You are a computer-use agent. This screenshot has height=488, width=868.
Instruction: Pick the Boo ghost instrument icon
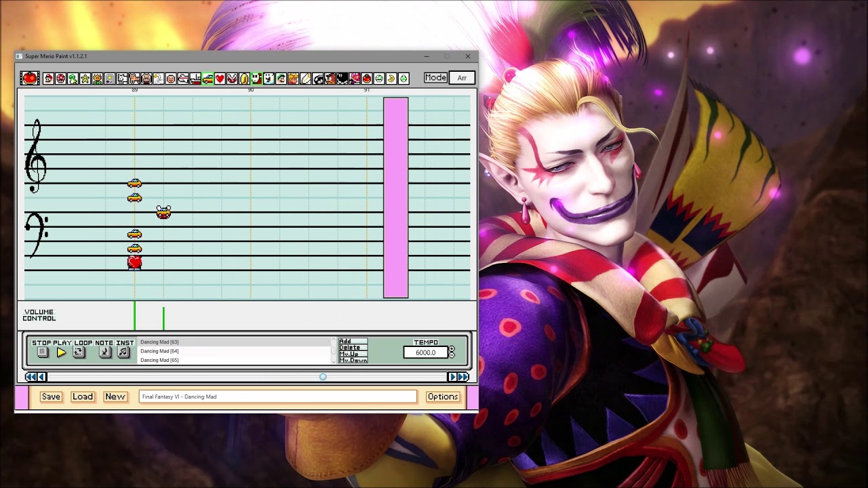269,79
